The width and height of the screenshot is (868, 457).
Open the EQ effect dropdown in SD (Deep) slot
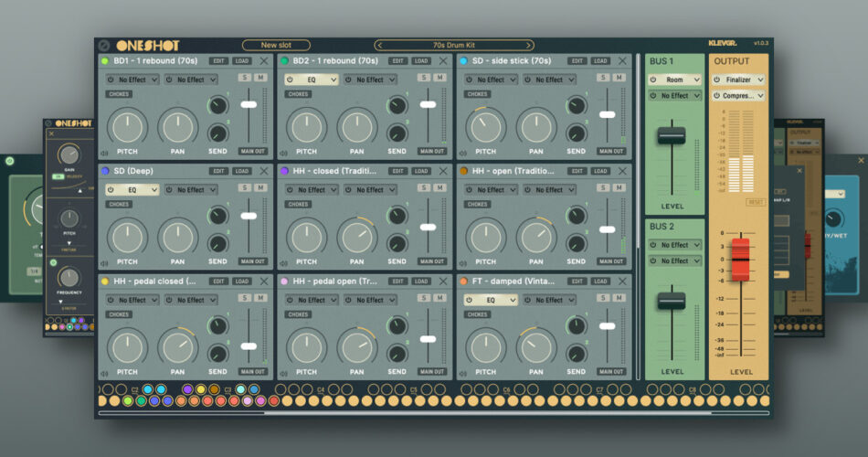tap(131, 190)
